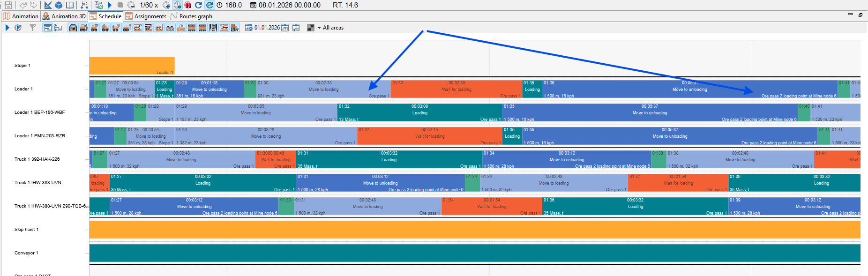Open the design/drafting tool icon

point(48,5)
